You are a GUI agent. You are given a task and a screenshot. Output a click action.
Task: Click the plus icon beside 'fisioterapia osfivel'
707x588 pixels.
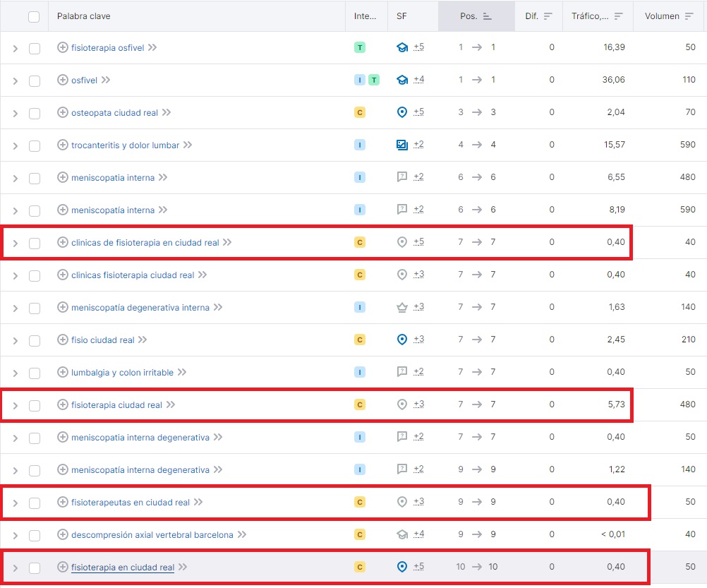(62, 48)
